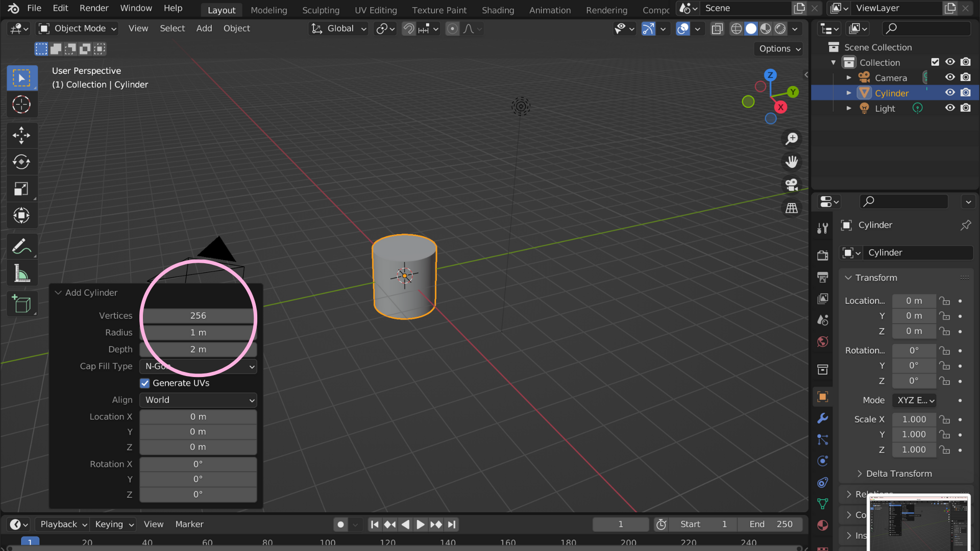This screenshot has width=980, height=551.
Task: Activate the Rotate tool
Action: [21, 162]
